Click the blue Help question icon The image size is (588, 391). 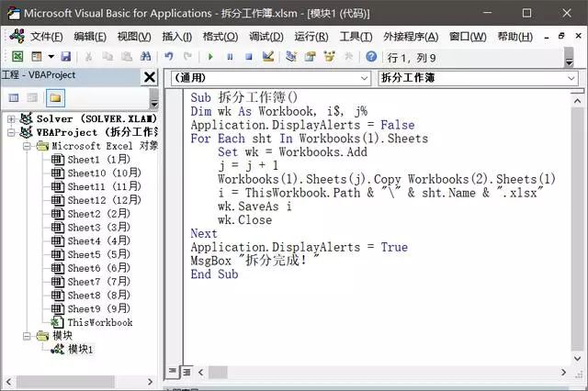(371, 57)
